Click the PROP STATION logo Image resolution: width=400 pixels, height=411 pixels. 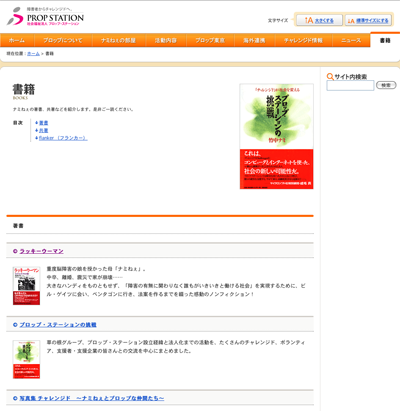[45, 16]
